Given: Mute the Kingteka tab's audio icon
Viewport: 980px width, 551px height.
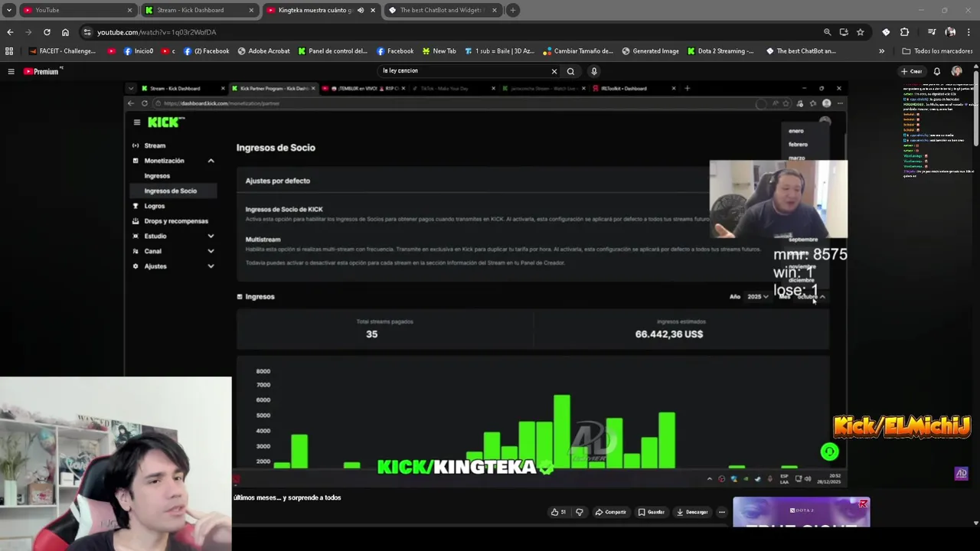Looking at the screenshot, I should 361,10.
